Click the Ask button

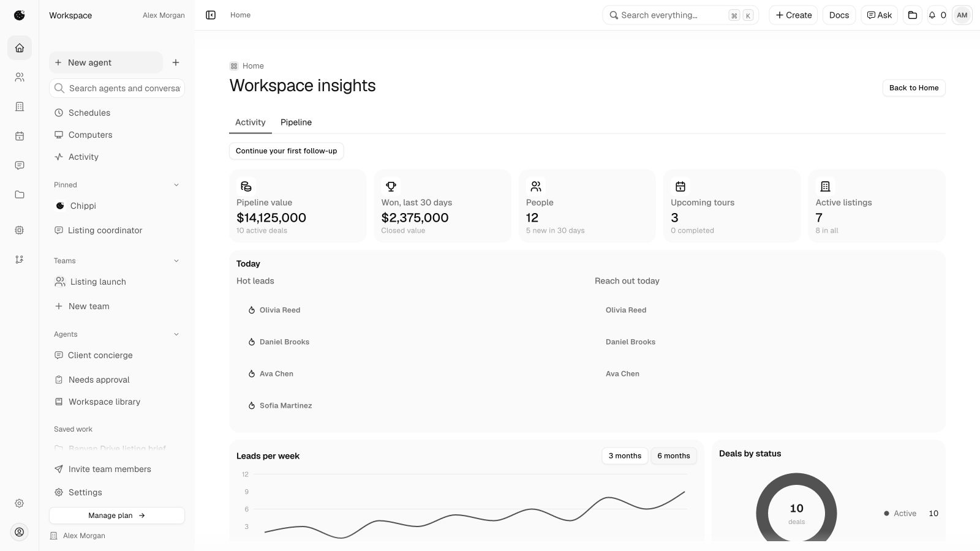click(879, 15)
